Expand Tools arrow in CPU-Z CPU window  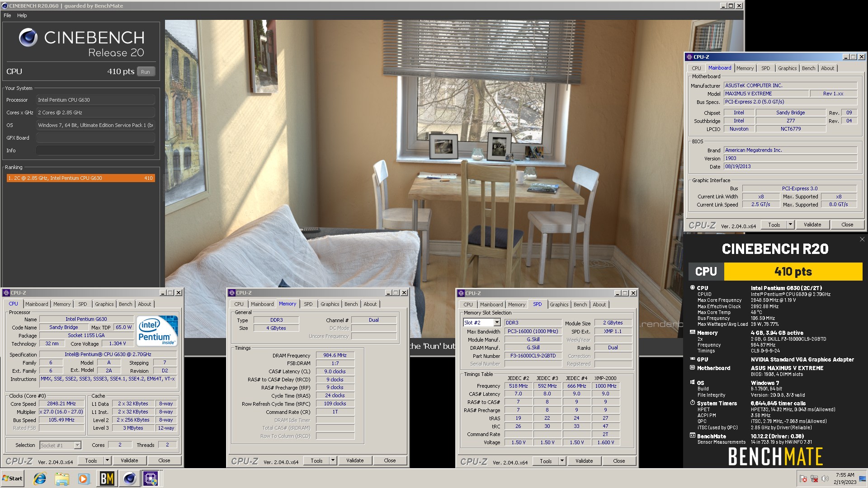107,460
